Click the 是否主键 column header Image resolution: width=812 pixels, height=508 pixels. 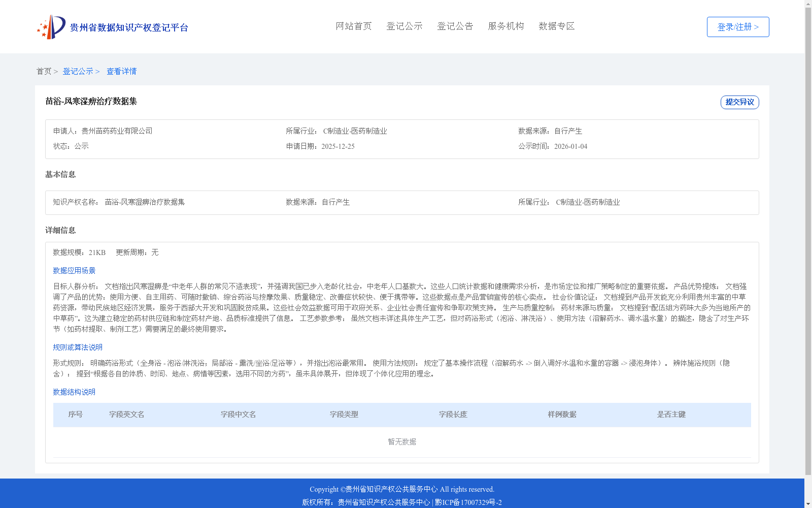[671, 415]
